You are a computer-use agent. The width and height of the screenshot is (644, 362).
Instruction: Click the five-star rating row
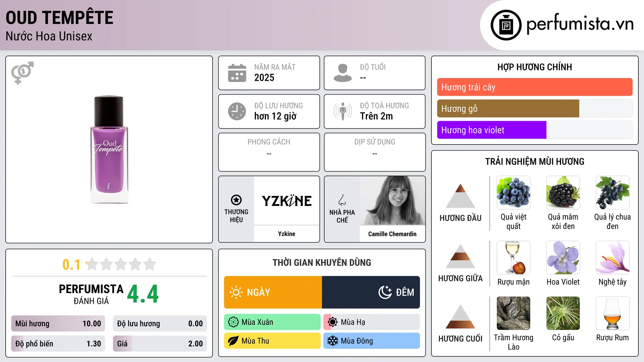(x=121, y=264)
